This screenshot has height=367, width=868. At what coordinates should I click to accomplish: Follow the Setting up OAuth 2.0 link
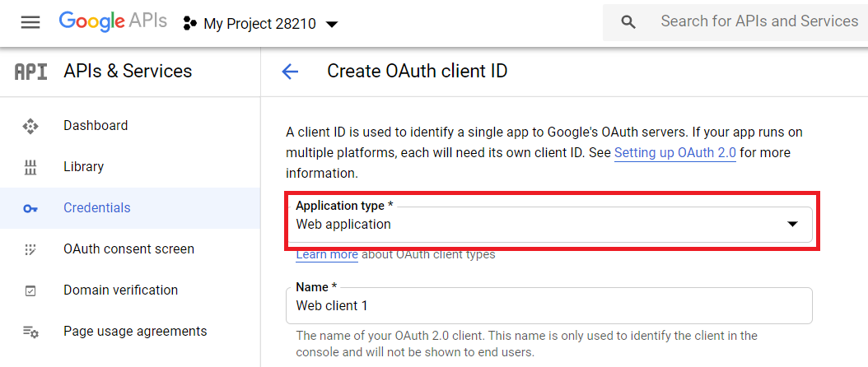(x=675, y=153)
